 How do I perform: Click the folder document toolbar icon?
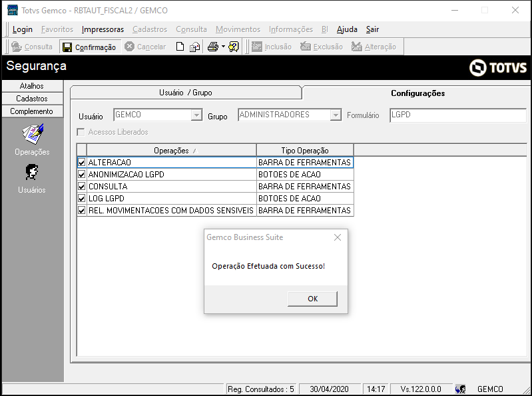(194, 47)
